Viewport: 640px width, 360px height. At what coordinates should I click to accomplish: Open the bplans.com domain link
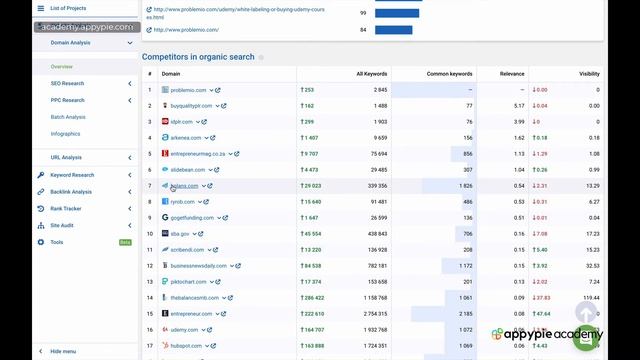click(x=184, y=186)
